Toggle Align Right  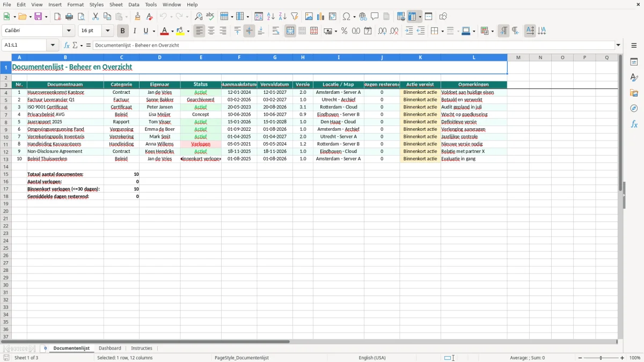(223, 31)
